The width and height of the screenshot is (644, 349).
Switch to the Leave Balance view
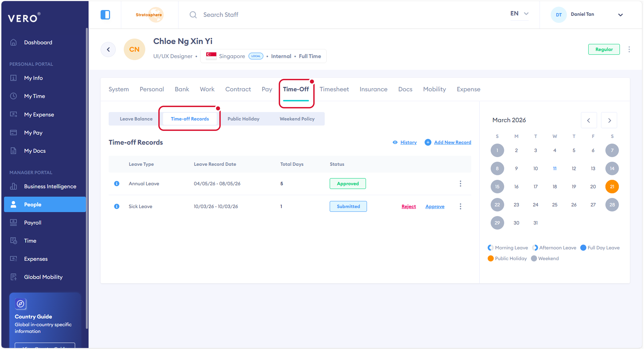[x=136, y=119]
